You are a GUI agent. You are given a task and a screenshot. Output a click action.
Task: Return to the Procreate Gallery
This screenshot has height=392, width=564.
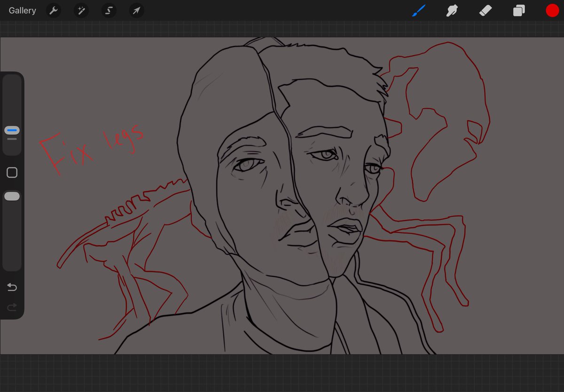point(22,10)
